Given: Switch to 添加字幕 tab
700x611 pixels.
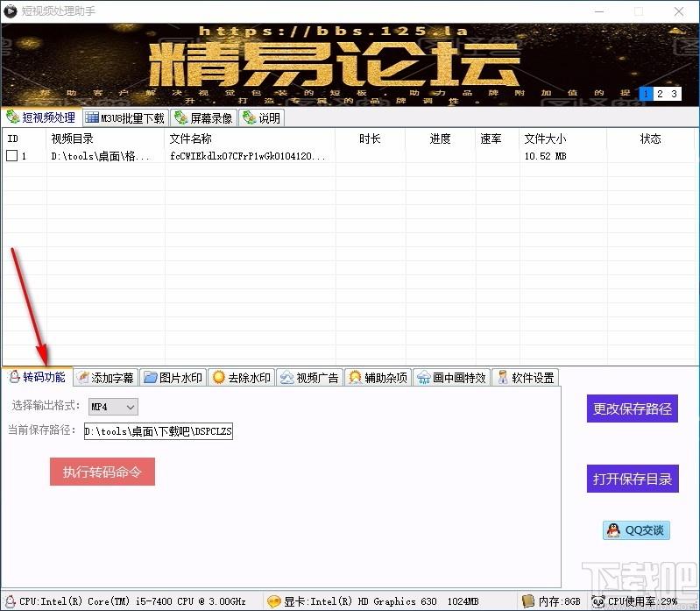Looking at the screenshot, I should (x=106, y=378).
